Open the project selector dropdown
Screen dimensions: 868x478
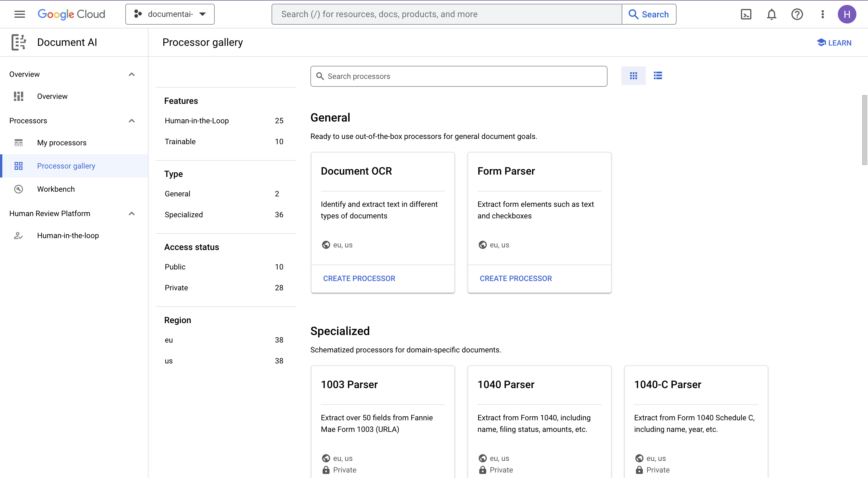(169, 14)
